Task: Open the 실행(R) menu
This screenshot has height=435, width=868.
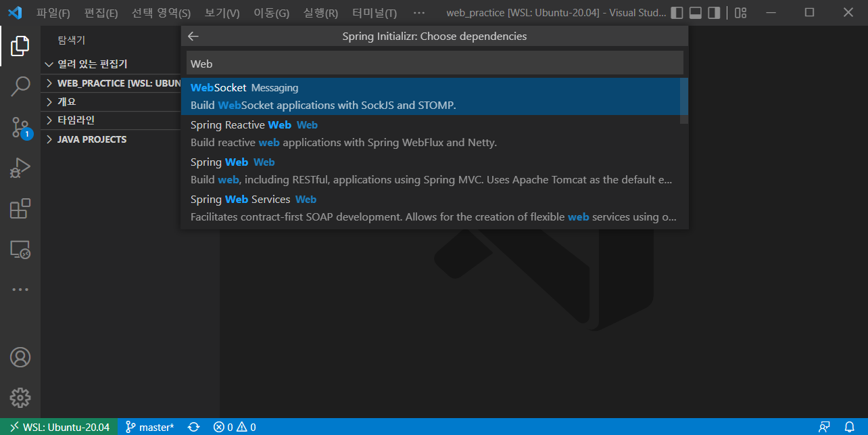Action: tap(320, 13)
